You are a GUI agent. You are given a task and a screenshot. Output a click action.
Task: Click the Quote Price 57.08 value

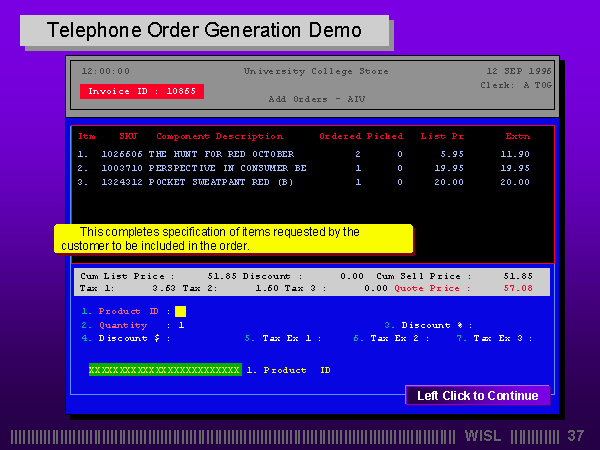[518, 288]
